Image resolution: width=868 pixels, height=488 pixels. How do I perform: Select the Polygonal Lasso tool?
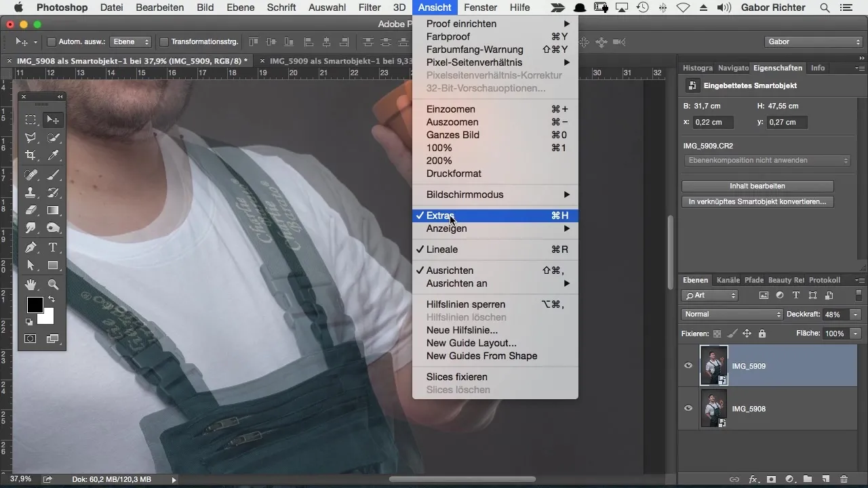coord(31,138)
